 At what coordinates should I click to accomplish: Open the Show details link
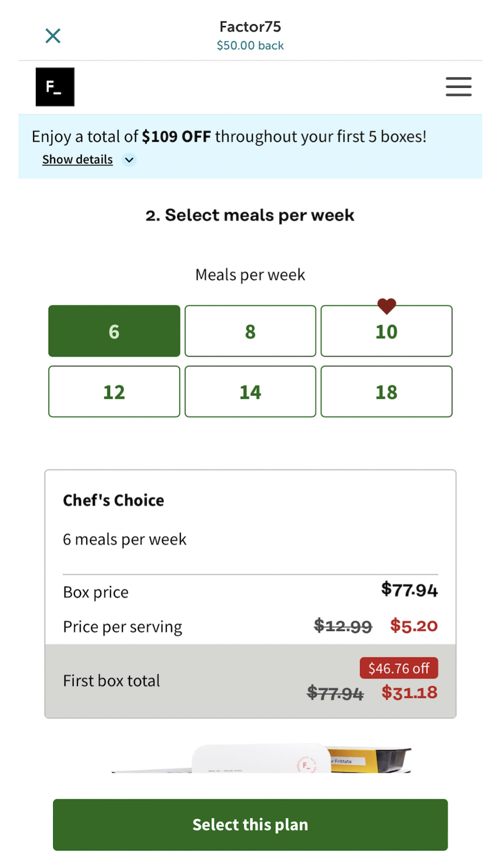(77, 160)
